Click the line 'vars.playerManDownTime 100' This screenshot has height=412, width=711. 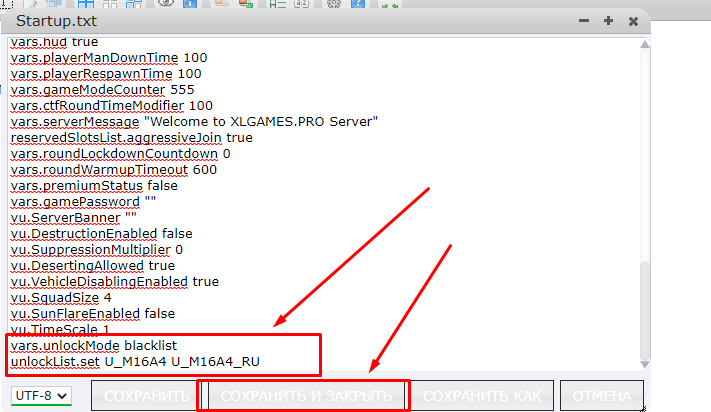(x=109, y=58)
